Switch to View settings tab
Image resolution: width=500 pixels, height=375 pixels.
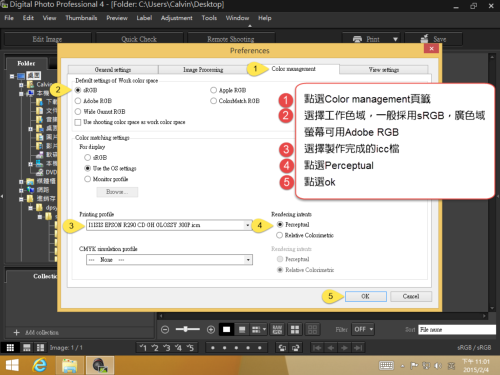pyautogui.click(x=384, y=70)
